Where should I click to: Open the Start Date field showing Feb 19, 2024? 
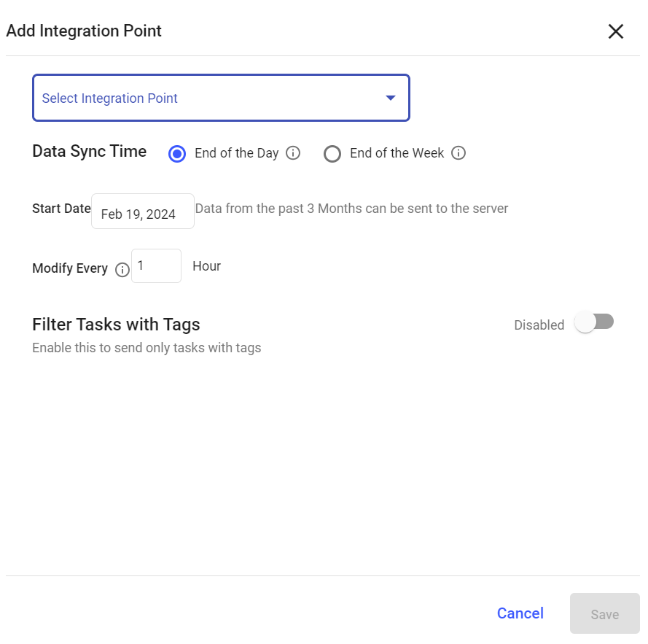pyautogui.click(x=143, y=212)
